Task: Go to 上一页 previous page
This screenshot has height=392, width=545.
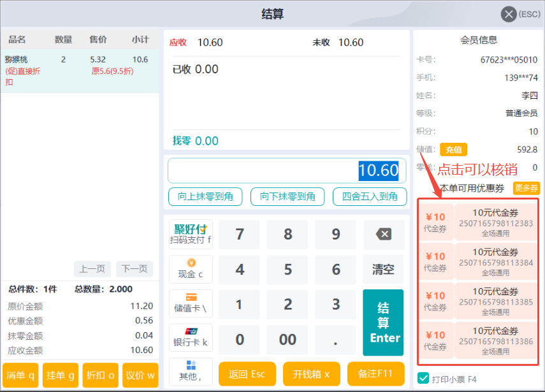Action: [92, 269]
